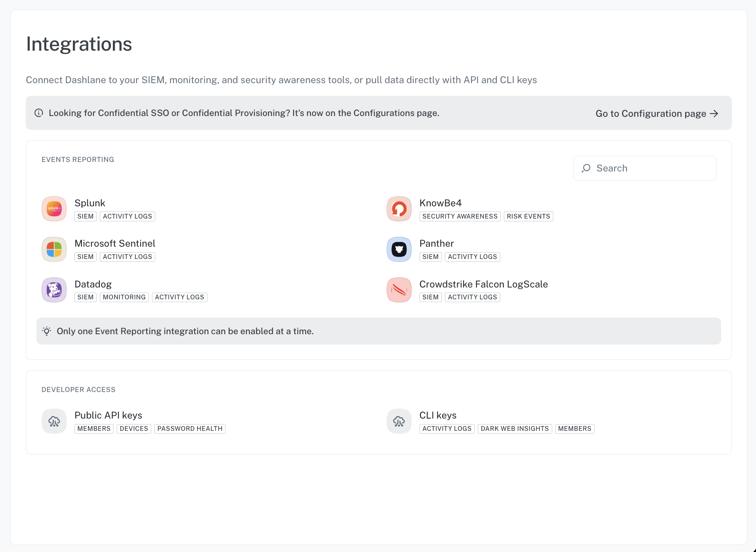Open the Splunk integration logo

[54, 209]
